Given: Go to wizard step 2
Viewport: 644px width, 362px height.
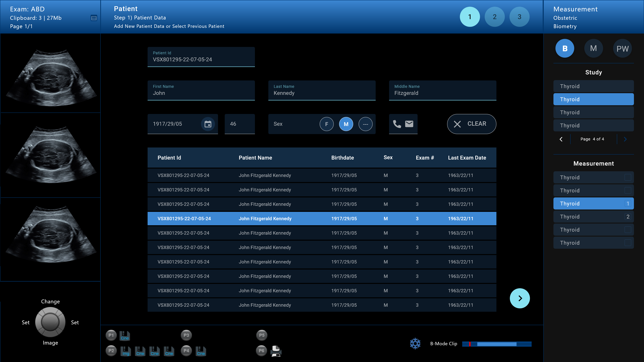Looking at the screenshot, I should pyautogui.click(x=495, y=17).
